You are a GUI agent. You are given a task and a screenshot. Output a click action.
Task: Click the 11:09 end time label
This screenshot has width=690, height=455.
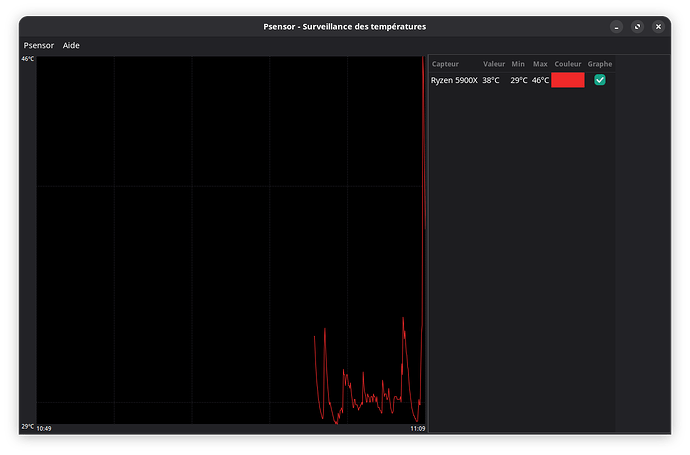(x=417, y=428)
